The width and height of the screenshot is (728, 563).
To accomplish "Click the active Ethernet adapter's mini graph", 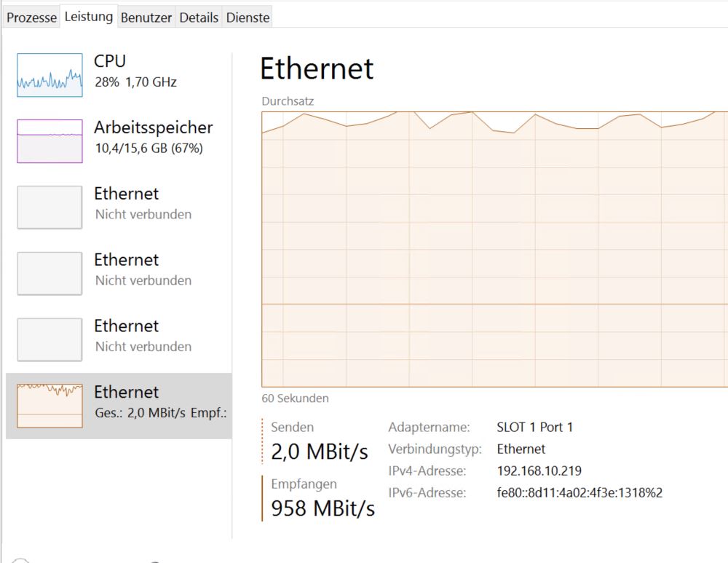I will [50, 405].
